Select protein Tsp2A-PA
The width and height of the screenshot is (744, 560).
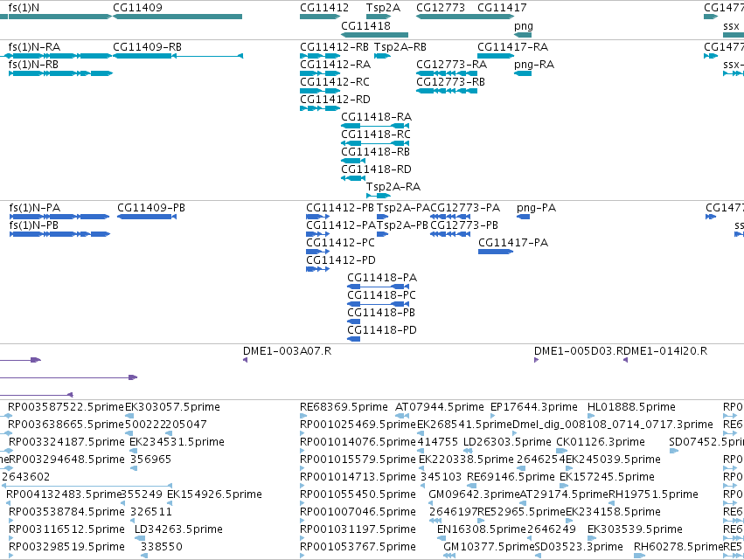(x=403, y=208)
